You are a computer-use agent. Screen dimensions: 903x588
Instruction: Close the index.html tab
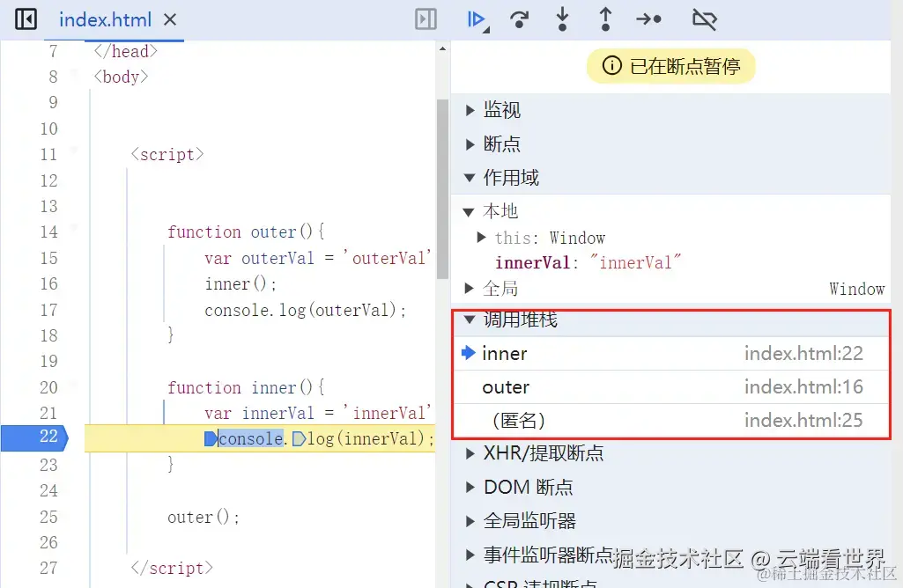[170, 20]
